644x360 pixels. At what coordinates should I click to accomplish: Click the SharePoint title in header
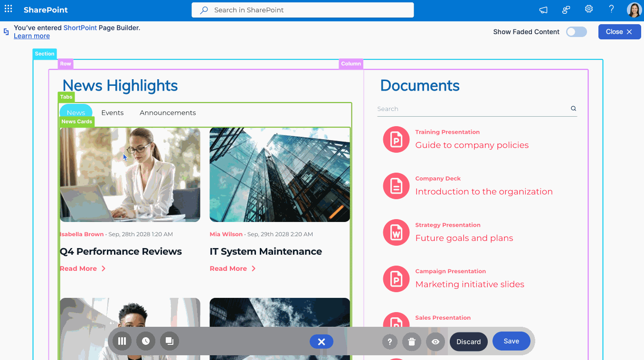coord(46,9)
